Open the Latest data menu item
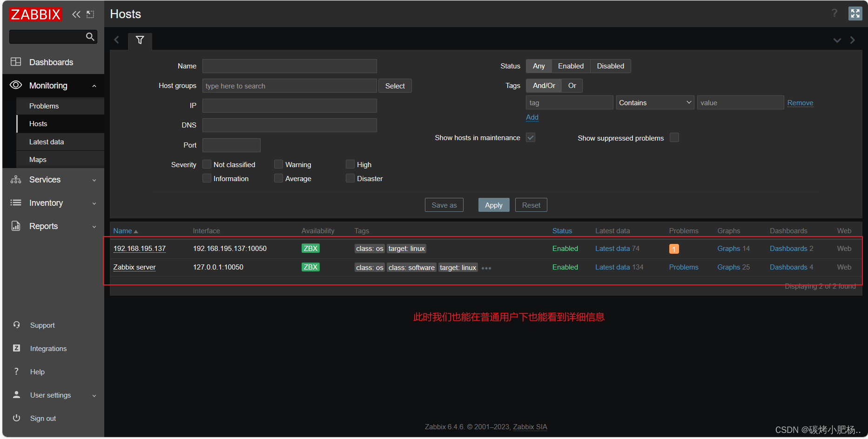This screenshot has height=439, width=868. tap(60, 142)
